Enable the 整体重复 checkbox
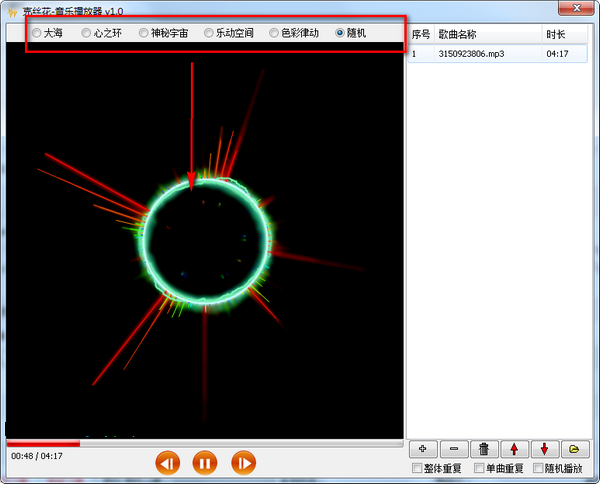600x484 pixels. coord(417,468)
